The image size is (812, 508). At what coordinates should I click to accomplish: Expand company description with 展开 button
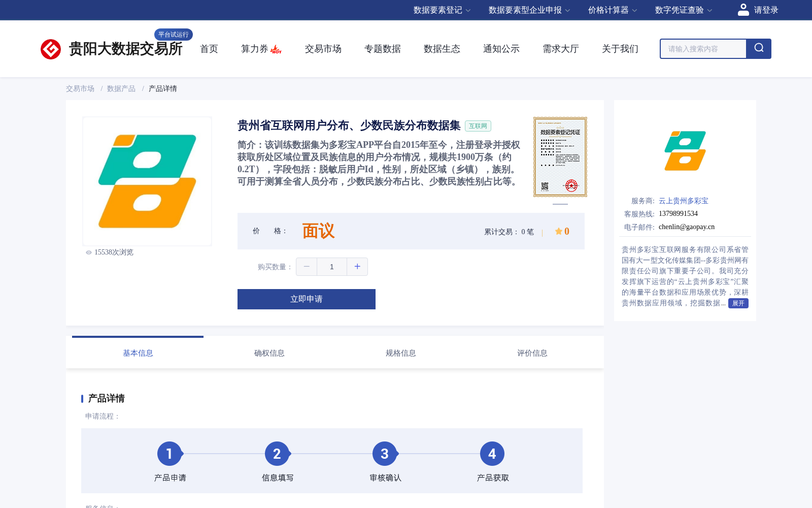tap(738, 303)
